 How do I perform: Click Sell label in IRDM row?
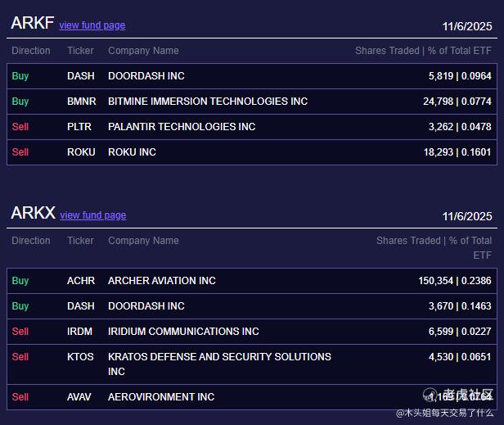(20, 332)
